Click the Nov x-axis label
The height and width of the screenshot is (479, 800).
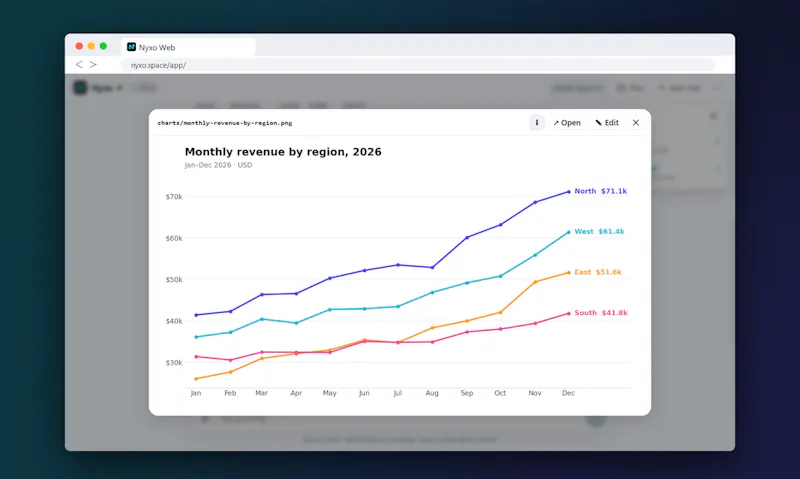click(535, 393)
